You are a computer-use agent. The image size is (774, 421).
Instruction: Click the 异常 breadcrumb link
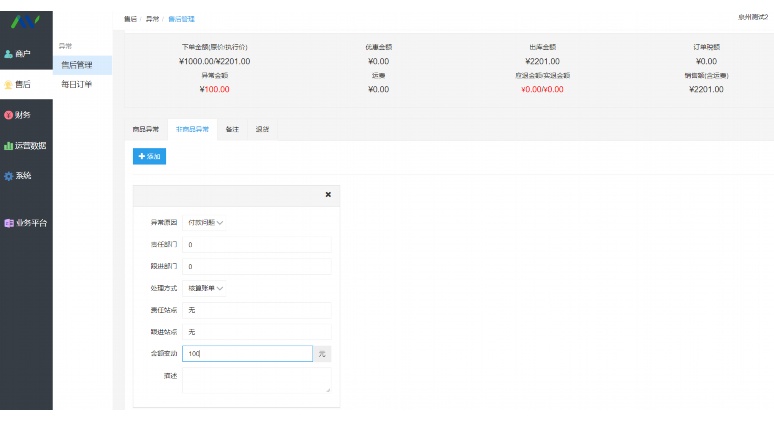(x=153, y=19)
